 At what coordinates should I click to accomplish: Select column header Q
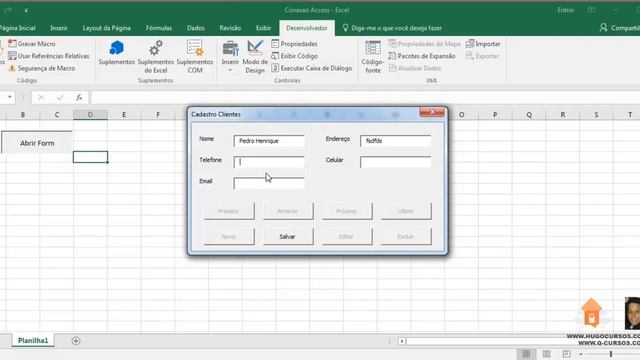[529, 115]
